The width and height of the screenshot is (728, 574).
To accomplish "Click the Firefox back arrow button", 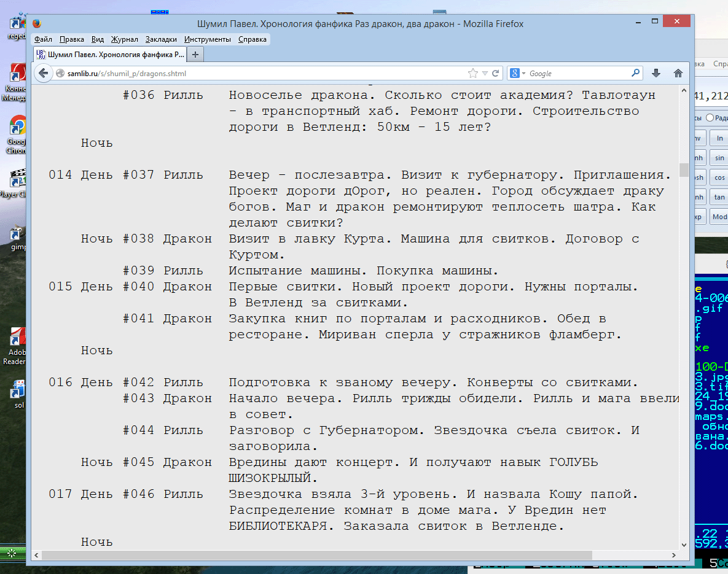I will pos(43,73).
